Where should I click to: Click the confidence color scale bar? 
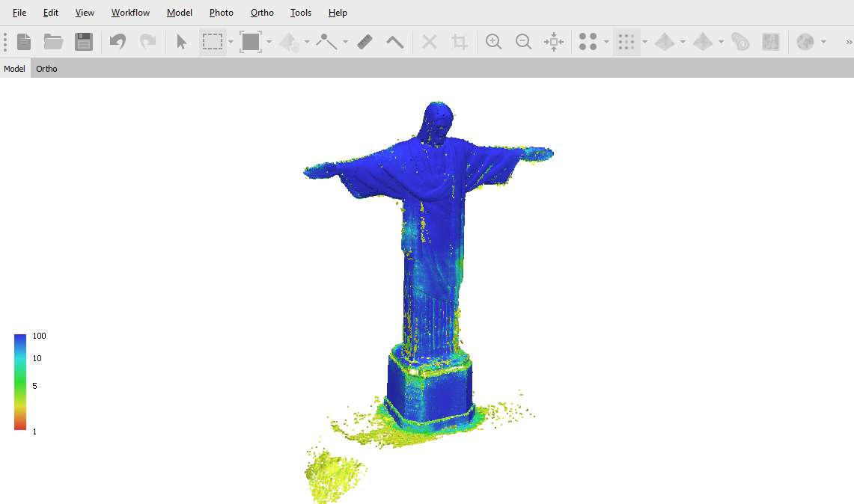[20, 382]
